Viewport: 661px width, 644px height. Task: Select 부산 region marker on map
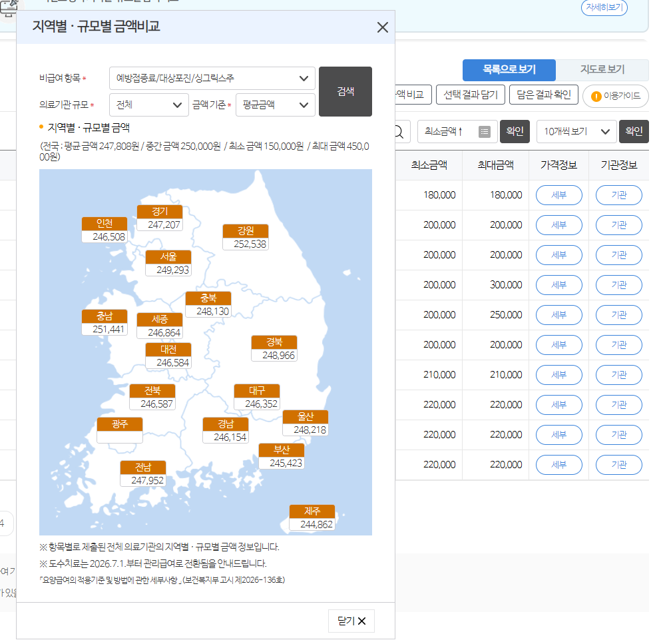281,456
